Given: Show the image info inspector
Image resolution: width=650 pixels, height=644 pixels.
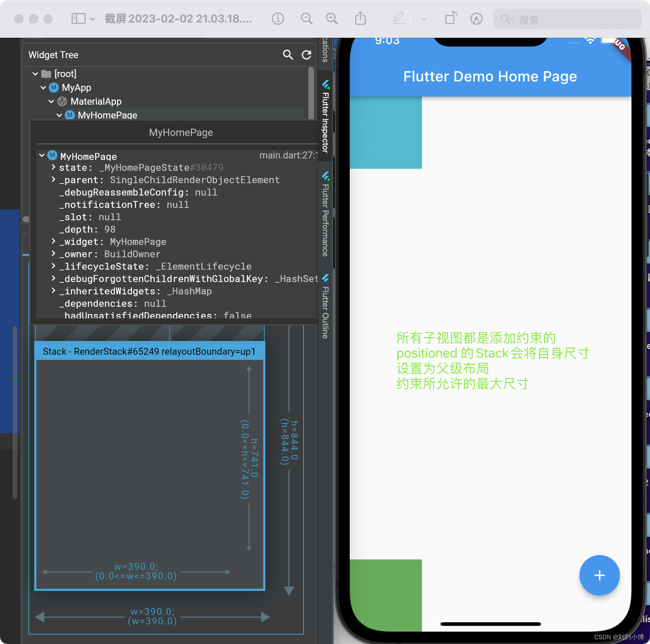Looking at the screenshot, I should click(278, 19).
